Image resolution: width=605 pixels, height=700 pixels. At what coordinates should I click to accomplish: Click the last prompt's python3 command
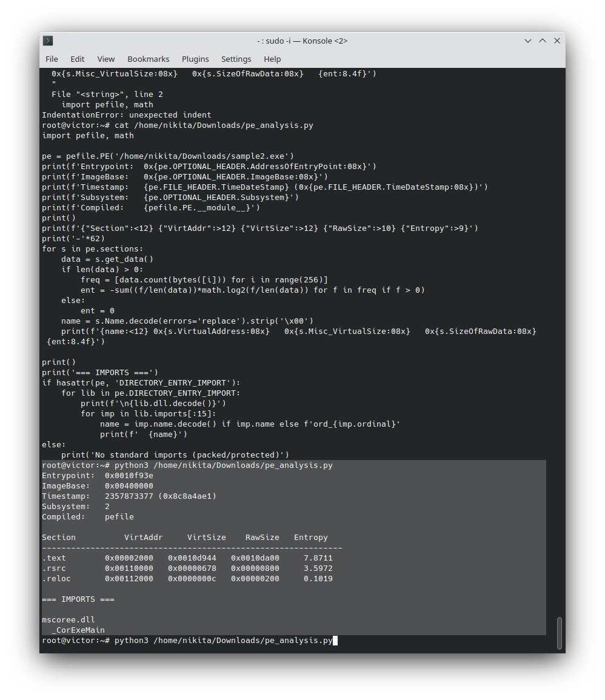click(x=223, y=640)
